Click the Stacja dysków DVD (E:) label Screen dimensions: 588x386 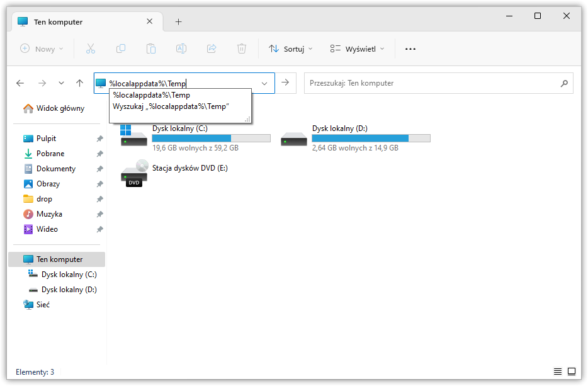click(x=189, y=168)
